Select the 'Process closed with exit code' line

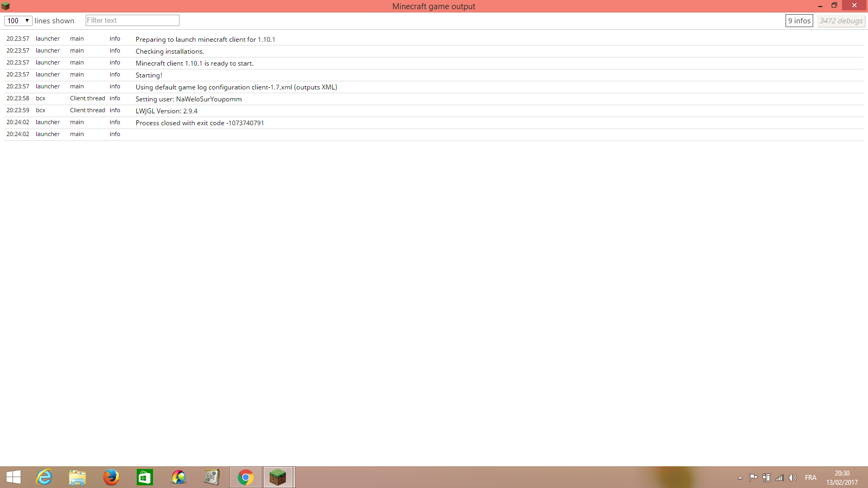(434, 123)
